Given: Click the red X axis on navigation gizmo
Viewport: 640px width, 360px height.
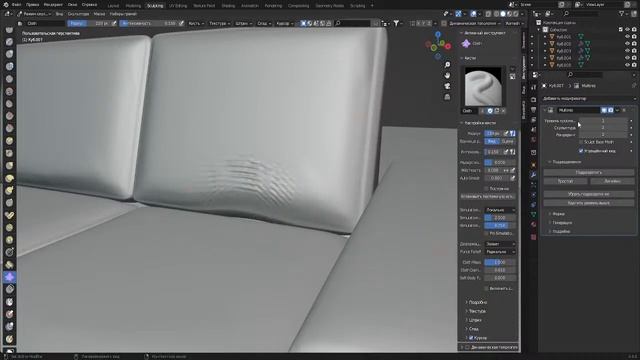Looking at the screenshot, I should coord(448,47).
